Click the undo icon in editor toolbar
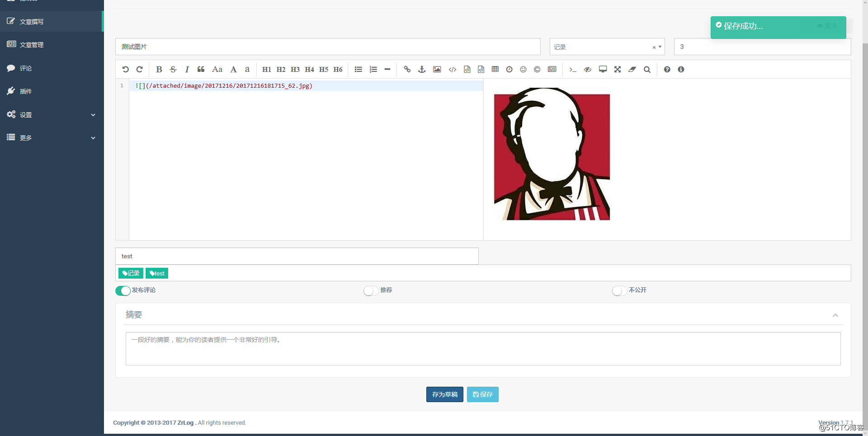The image size is (868, 436). coord(125,69)
